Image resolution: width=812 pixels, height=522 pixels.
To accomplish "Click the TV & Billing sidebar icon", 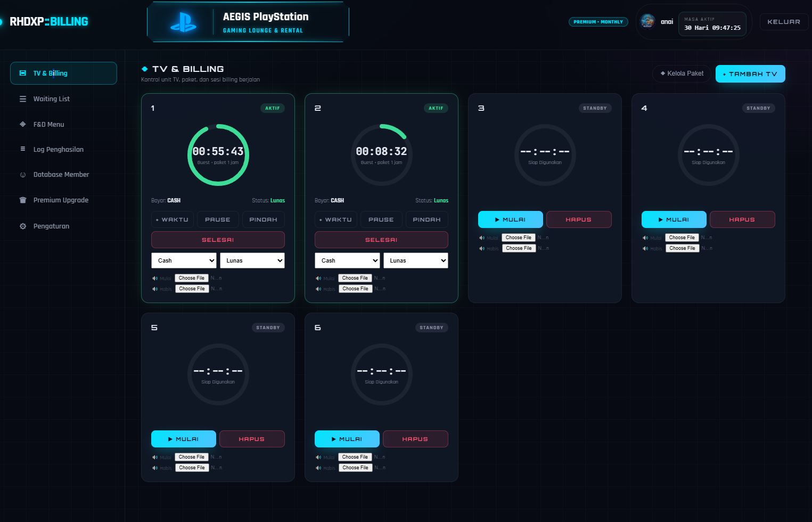I will pyautogui.click(x=22, y=73).
